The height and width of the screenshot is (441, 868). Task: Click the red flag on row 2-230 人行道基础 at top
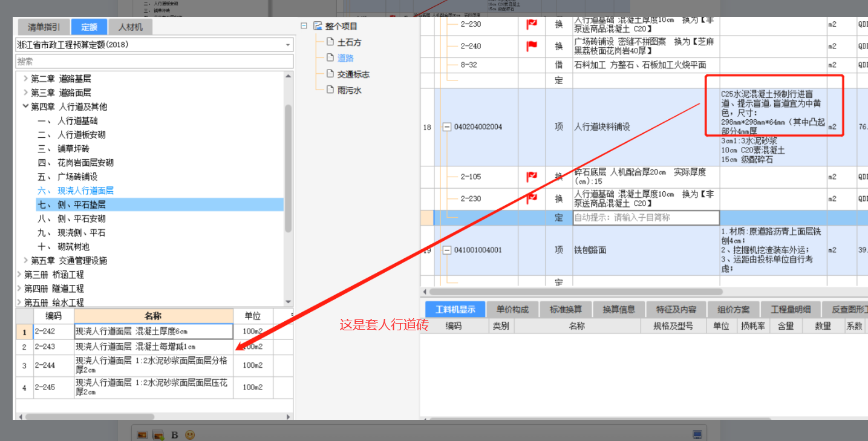click(x=532, y=24)
